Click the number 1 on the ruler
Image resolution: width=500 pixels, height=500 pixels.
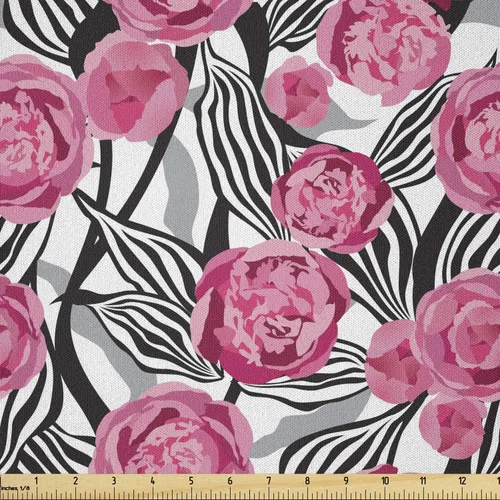[36, 481]
